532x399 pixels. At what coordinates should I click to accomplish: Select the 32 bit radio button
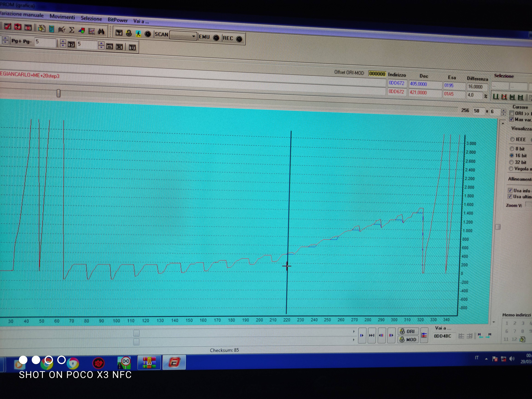click(511, 162)
